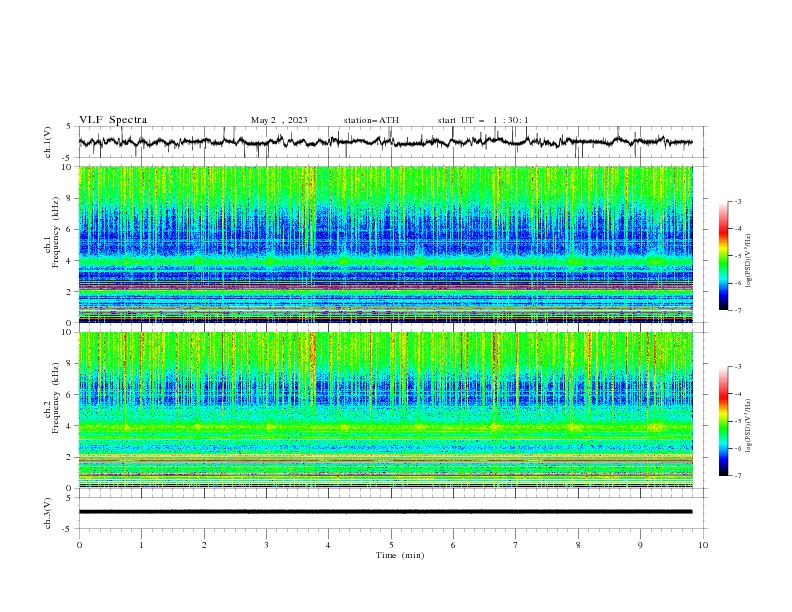The width and height of the screenshot is (792, 612).
Task: Select the date text "May 2 , 2023"
Action: click(279, 120)
